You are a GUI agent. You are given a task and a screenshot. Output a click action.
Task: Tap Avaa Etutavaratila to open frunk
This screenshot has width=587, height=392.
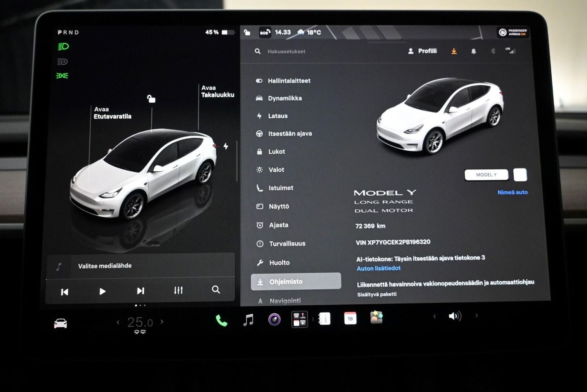pyautogui.click(x=113, y=113)
